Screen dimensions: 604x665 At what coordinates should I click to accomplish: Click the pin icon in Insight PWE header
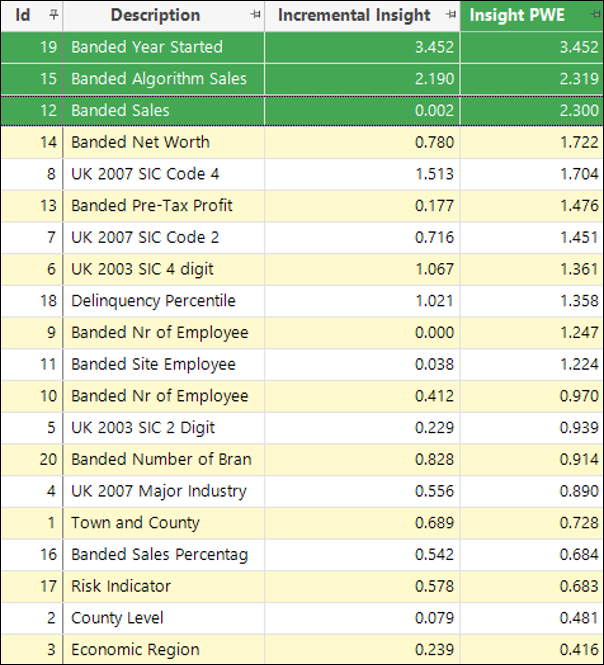click(595, 15)
